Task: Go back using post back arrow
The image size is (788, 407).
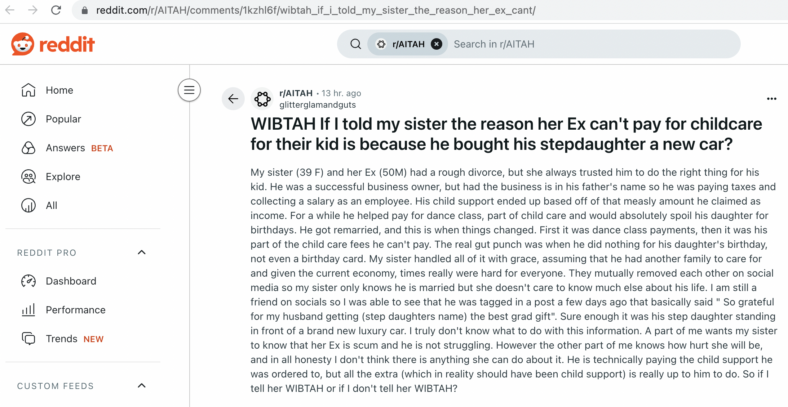Action: [x=233, y=98]
